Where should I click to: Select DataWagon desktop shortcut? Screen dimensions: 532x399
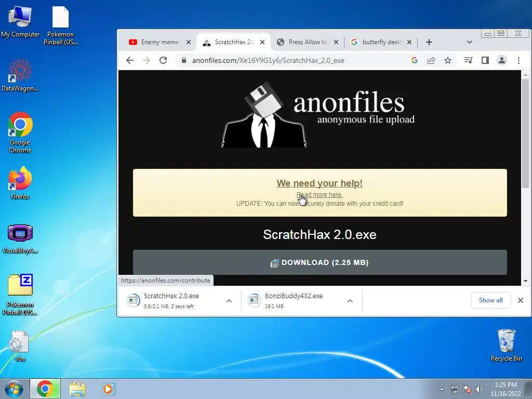point(20,75)
